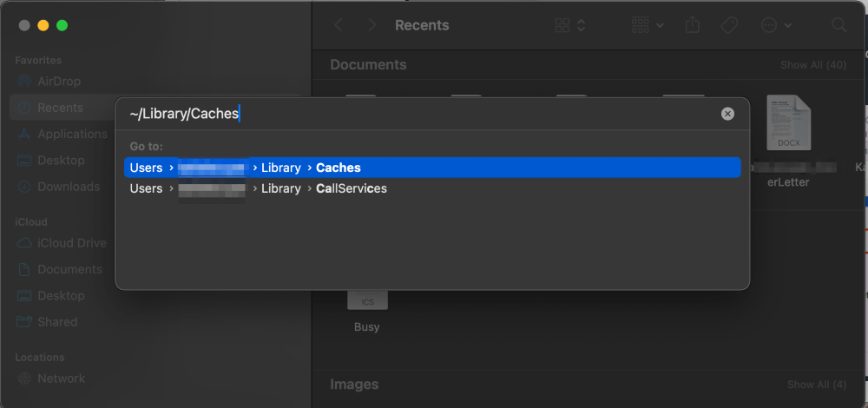Go to Downloads in the sidebar

coord(68,187)
